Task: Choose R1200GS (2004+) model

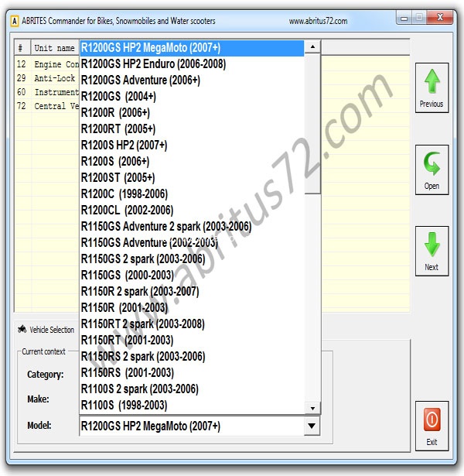Action: click(x=192, y=97)
